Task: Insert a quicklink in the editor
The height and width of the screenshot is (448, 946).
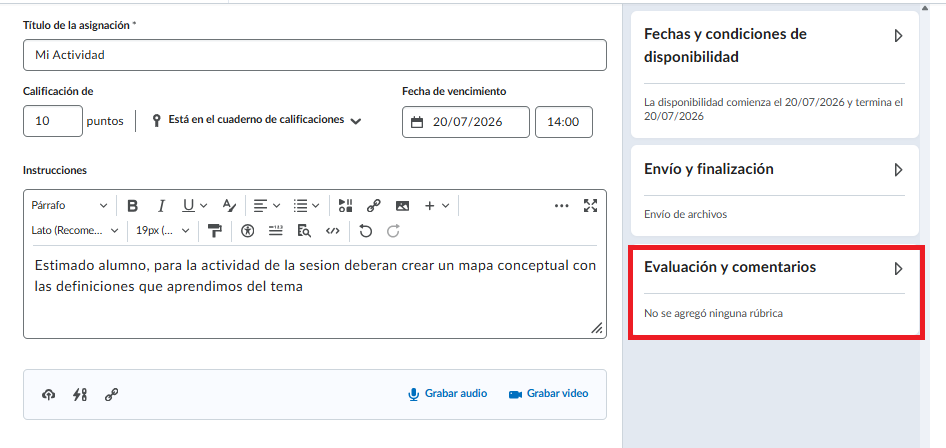Action: (373, 206)
